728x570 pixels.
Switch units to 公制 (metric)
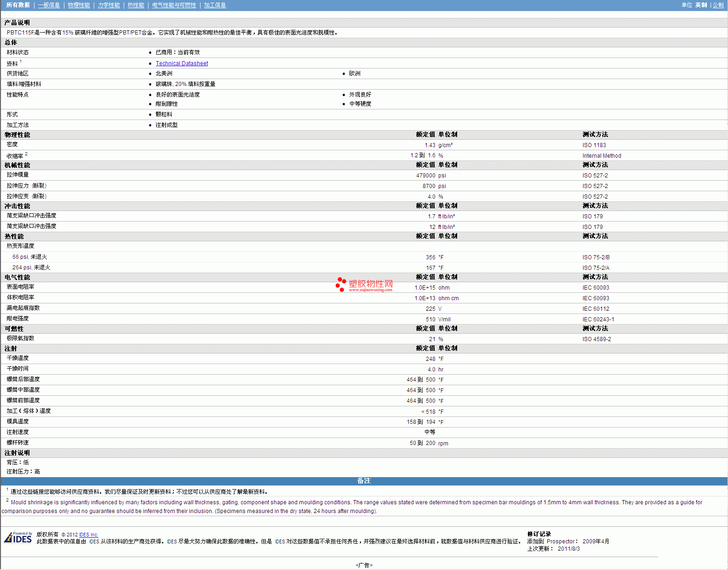tap(718, 5)
